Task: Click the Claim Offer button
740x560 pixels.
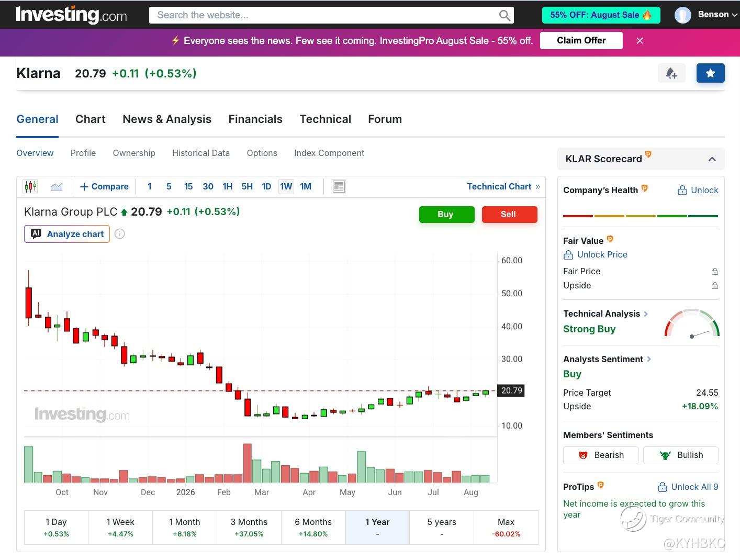Action: 581,40
